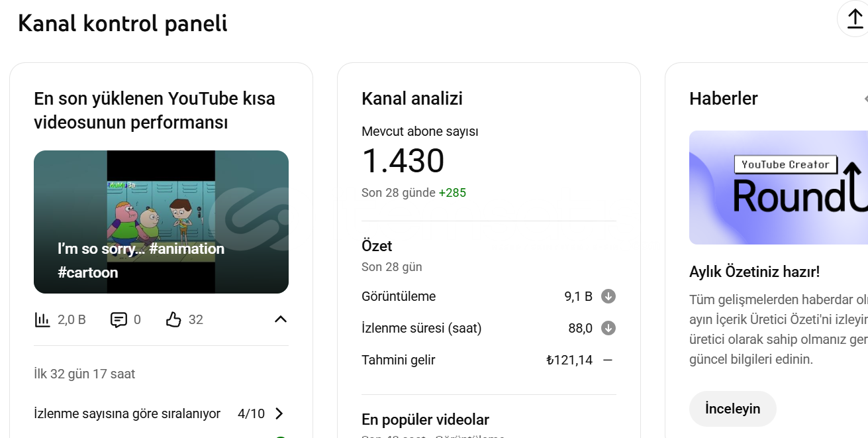This screenshot has width=868, height=438.
Task: Open the YouTube Creator Roundup banner
Action: click(779, 188)
